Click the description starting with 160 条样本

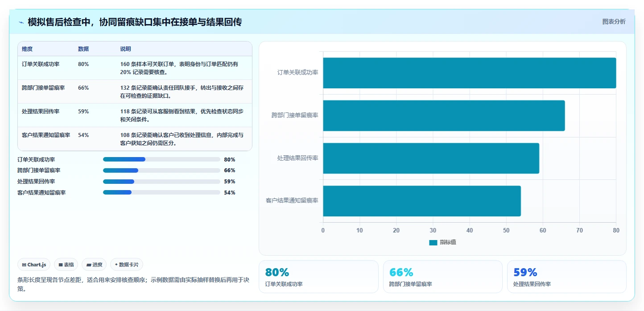pyautogui.click(x=179, y=68)
